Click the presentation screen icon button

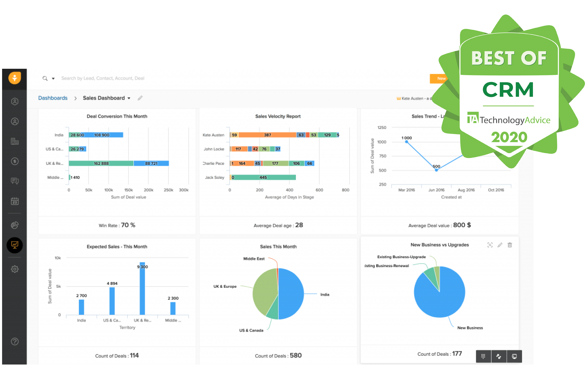coord(514,356)
